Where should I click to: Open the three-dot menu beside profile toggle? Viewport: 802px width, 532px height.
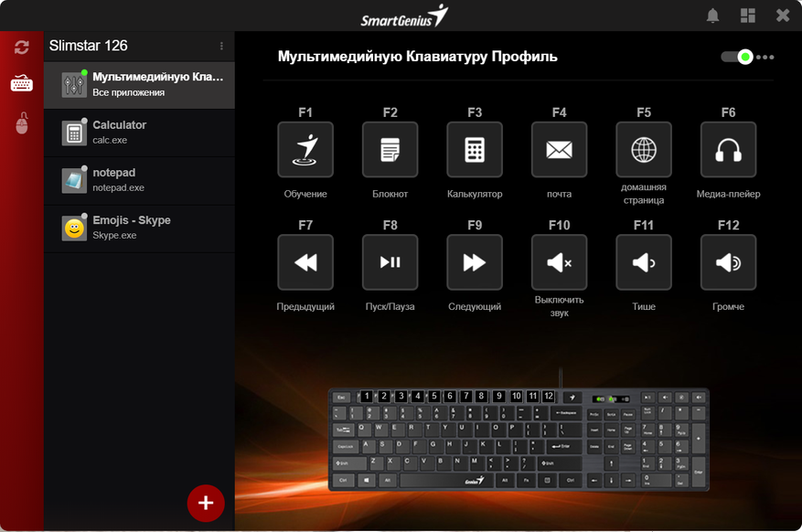point(765,57)
